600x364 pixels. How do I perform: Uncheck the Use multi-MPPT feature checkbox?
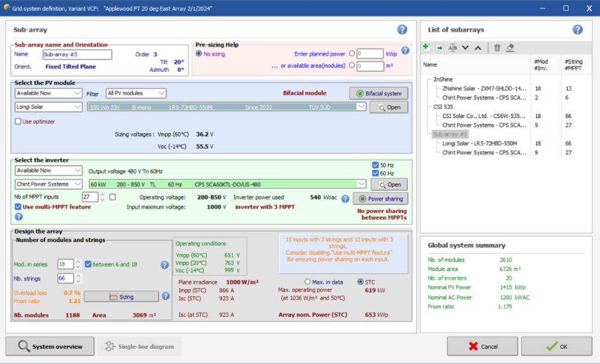point(18,207)
